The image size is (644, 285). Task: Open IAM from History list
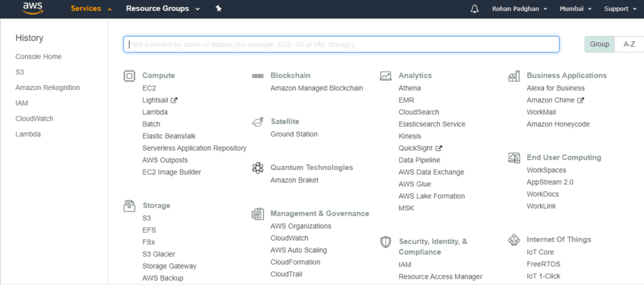click(22, 103)
